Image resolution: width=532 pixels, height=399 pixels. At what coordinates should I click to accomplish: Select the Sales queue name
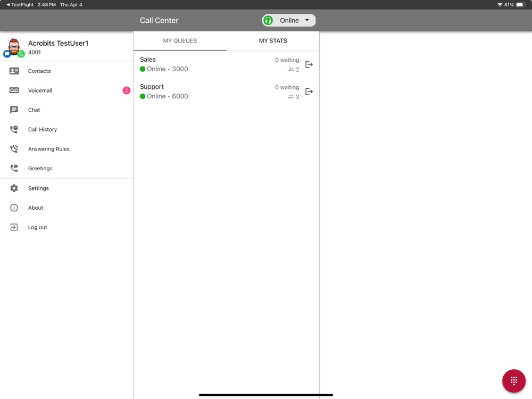[x=147, y=60]
